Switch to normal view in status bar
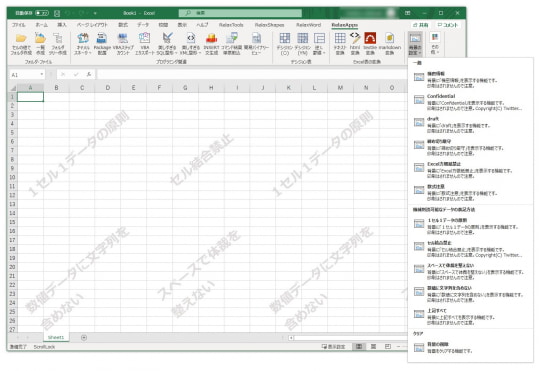Viewport: 540px width, 371px height. (359, 347)
